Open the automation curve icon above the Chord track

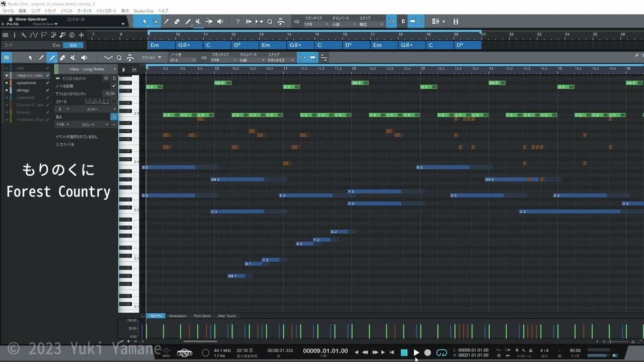click(34, 35)
